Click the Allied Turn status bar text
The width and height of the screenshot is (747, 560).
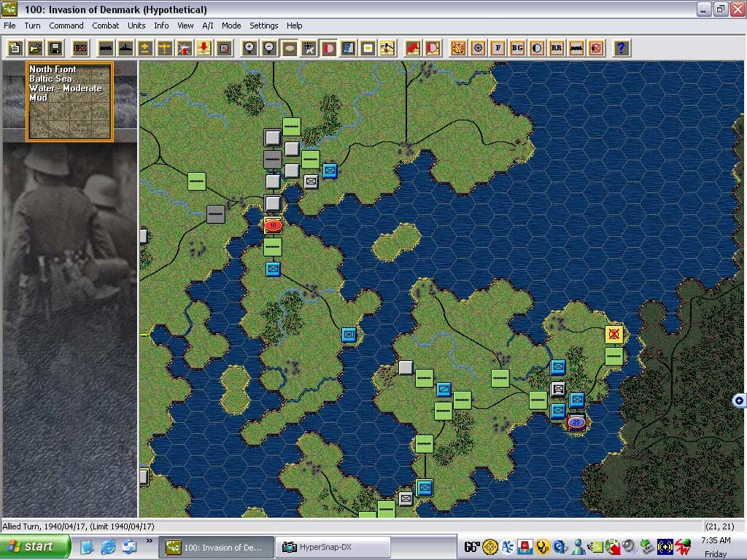(79, 526)
